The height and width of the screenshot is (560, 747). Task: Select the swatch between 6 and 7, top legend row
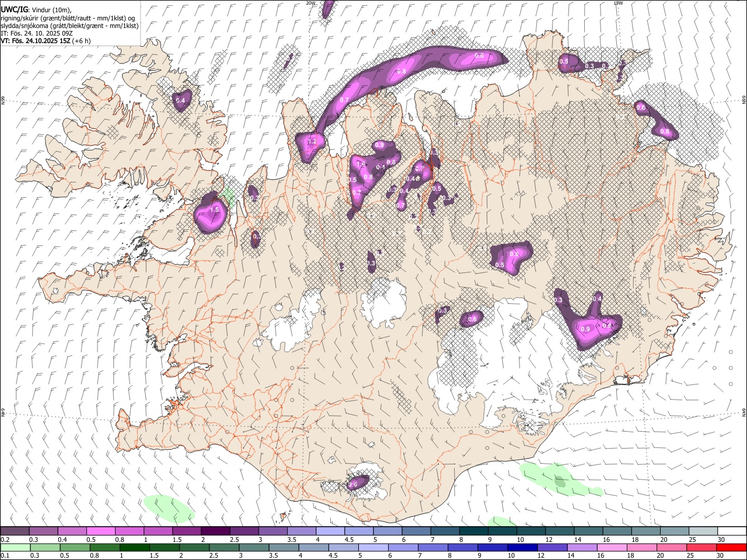(416, 531)
